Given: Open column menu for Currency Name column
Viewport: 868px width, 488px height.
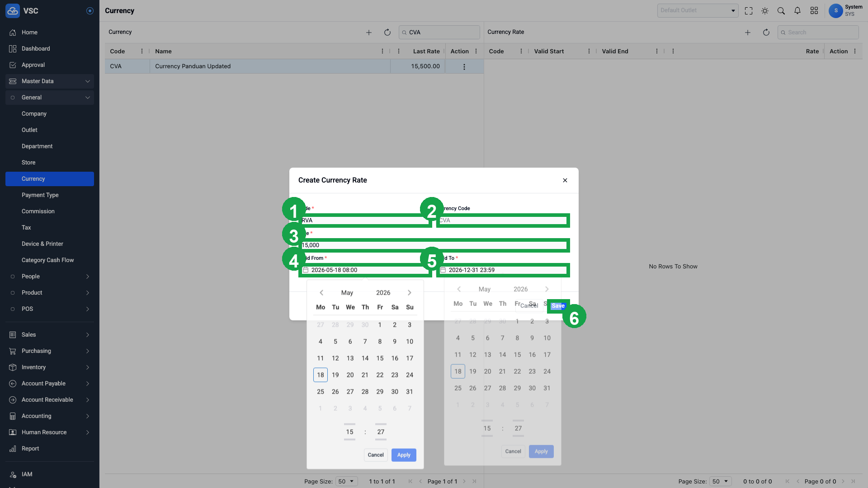Looking at the screenshot, I should 382,52.
